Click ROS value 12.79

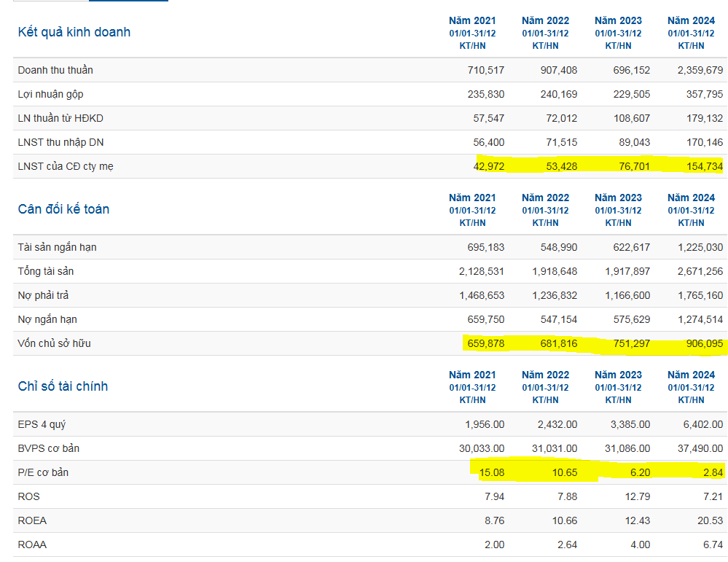tap(638, 496)
